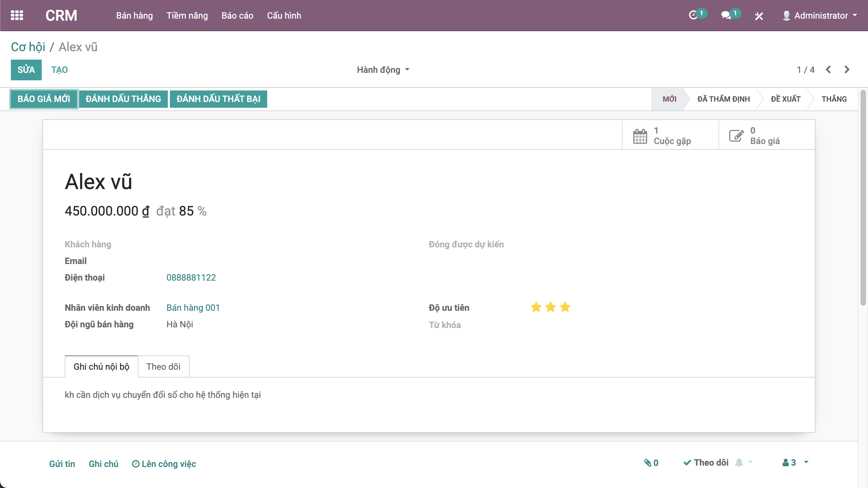Image resolution: width=868 pixels, height=488 pixels.
Task: Go to previous record arrow
Action: tap(828, 70)
